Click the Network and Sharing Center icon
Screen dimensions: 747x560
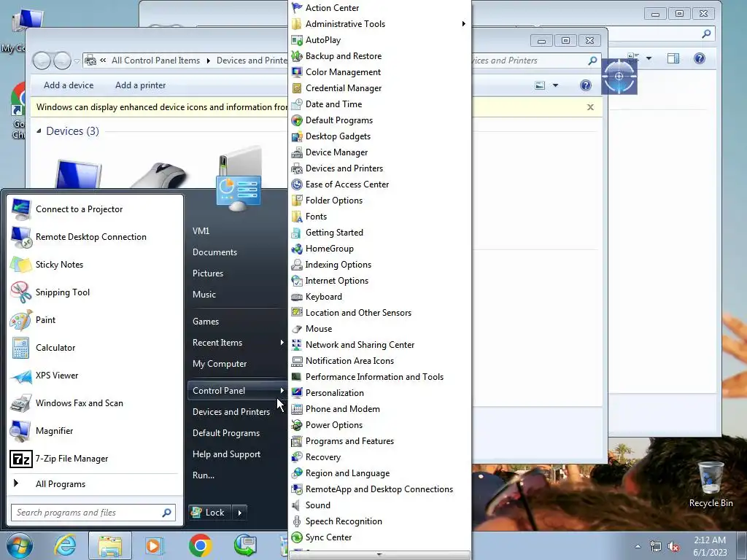pos(297,345)
